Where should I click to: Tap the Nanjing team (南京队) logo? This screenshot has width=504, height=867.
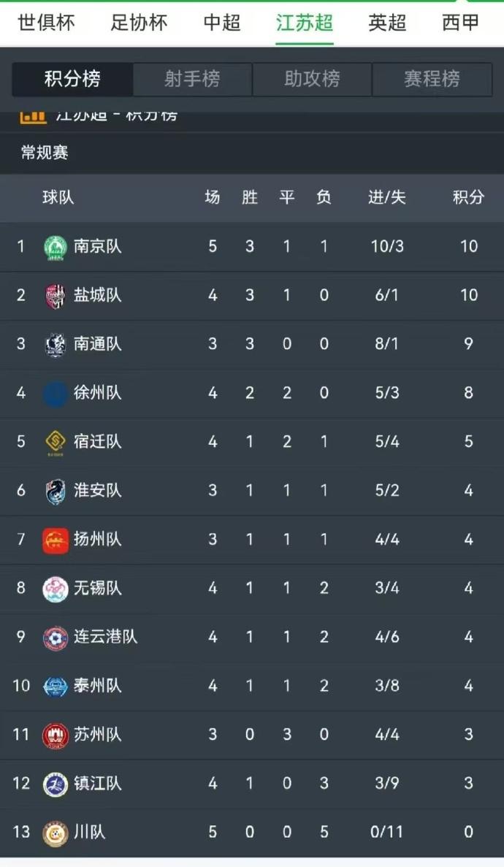56,247
